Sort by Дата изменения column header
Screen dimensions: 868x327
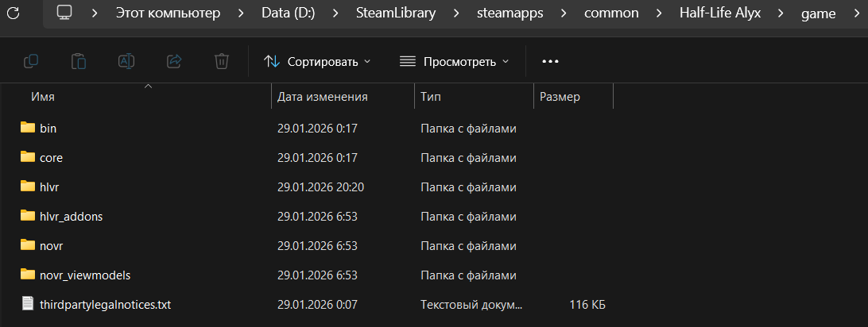[323, 97]
